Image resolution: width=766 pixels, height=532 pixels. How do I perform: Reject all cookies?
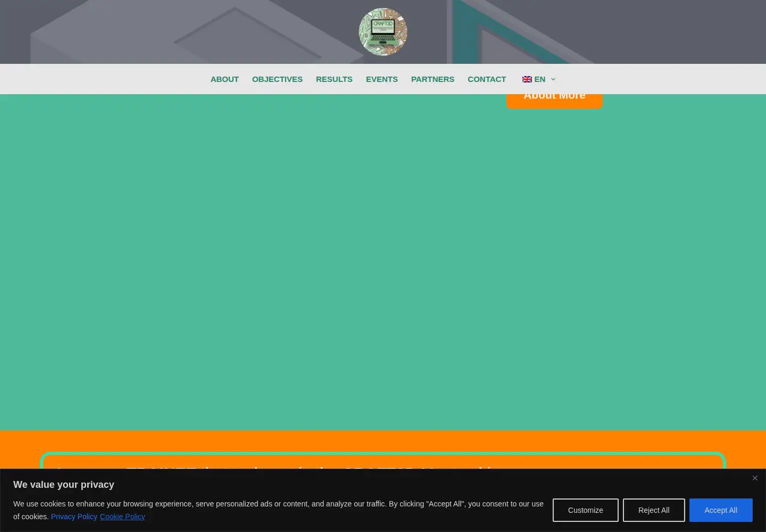pyautogui.click(x=654, y=510)
